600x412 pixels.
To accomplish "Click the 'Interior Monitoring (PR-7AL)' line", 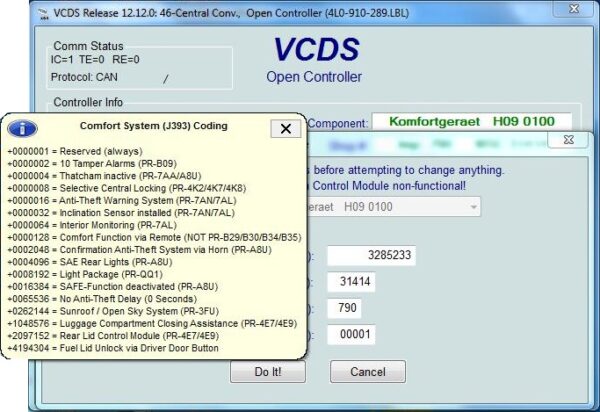I will [92, 225].
